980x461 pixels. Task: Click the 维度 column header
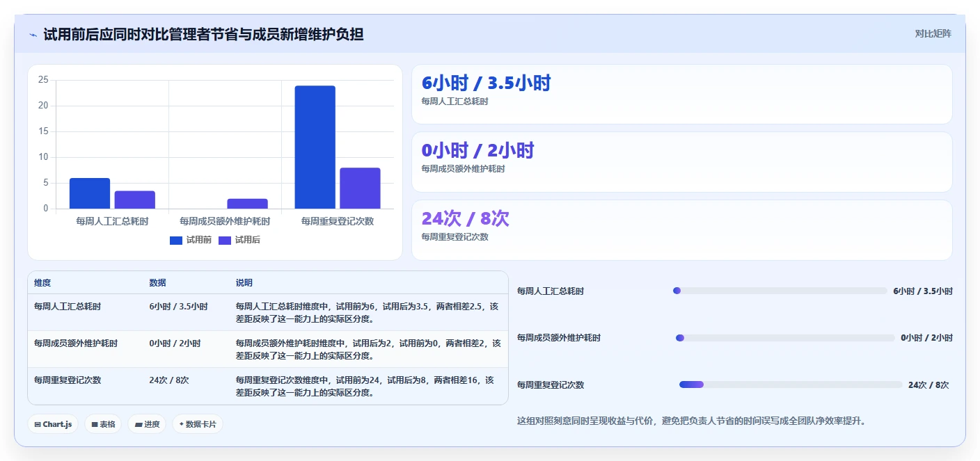42,283
